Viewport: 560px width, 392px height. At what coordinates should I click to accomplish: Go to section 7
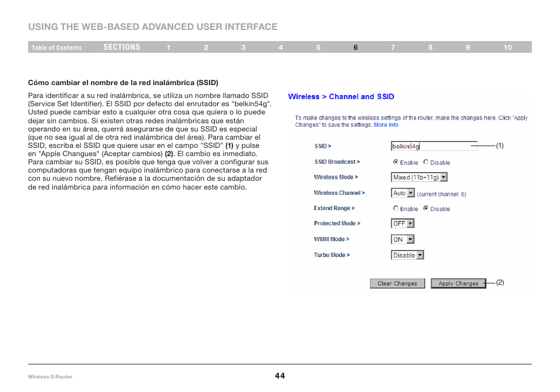[393, 48]
